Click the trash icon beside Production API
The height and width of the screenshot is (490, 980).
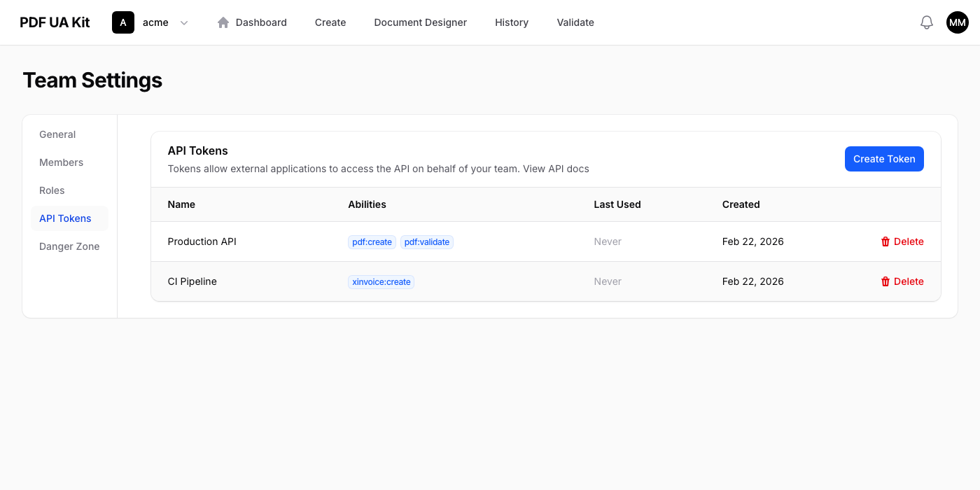coord(885,241)
